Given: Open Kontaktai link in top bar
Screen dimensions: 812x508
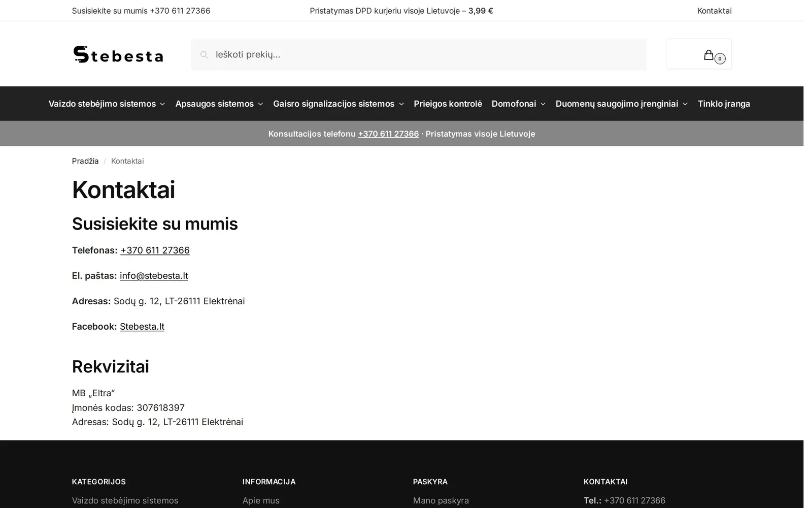Looking at the screenshot, I should coord(714,11).
